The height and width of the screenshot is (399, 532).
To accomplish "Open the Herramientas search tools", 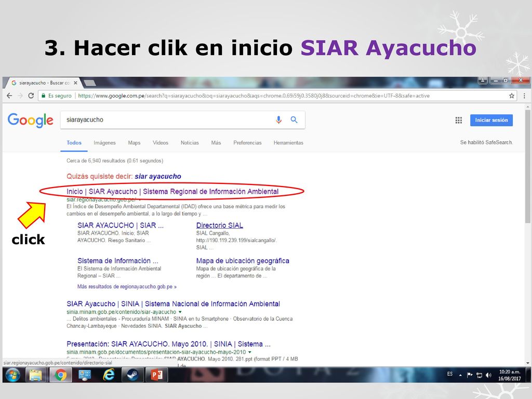I will pos(288,143).
